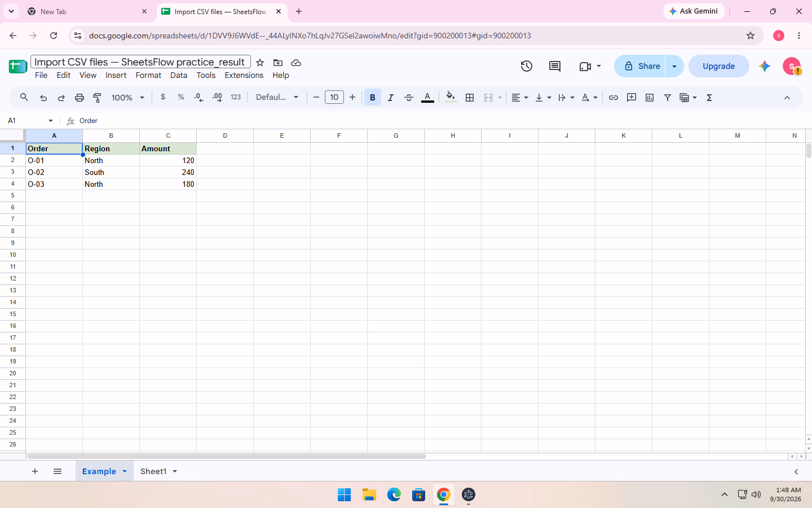
Task: Switch to Sheet1 tab
Action: pyautogui.click(x=153, y=471)
